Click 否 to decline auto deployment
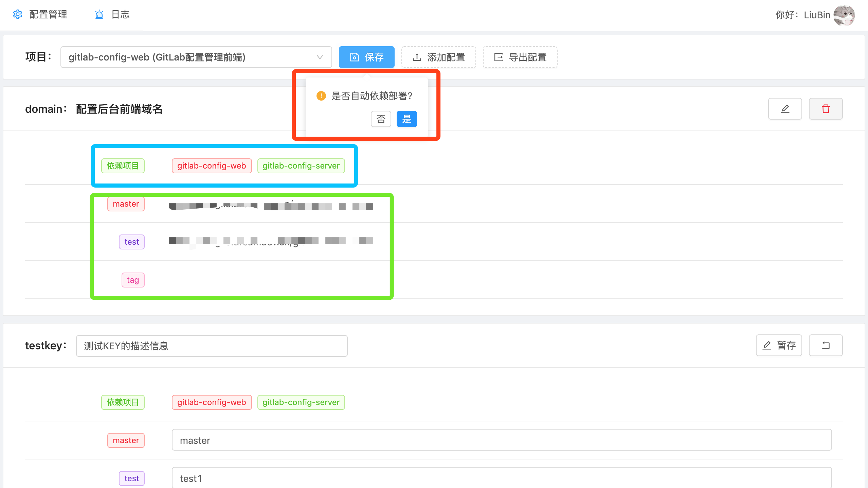Screen dimensions: 868x488 click(381, 119)
